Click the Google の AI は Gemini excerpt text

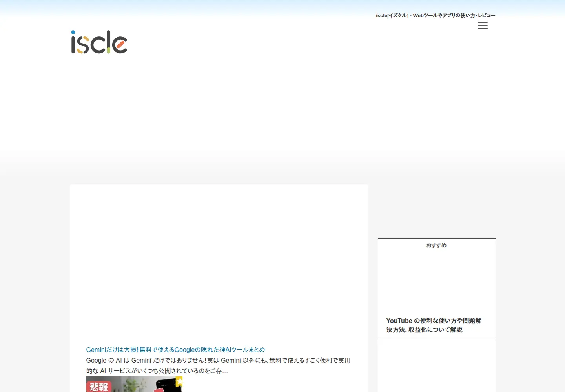point(218,365)
